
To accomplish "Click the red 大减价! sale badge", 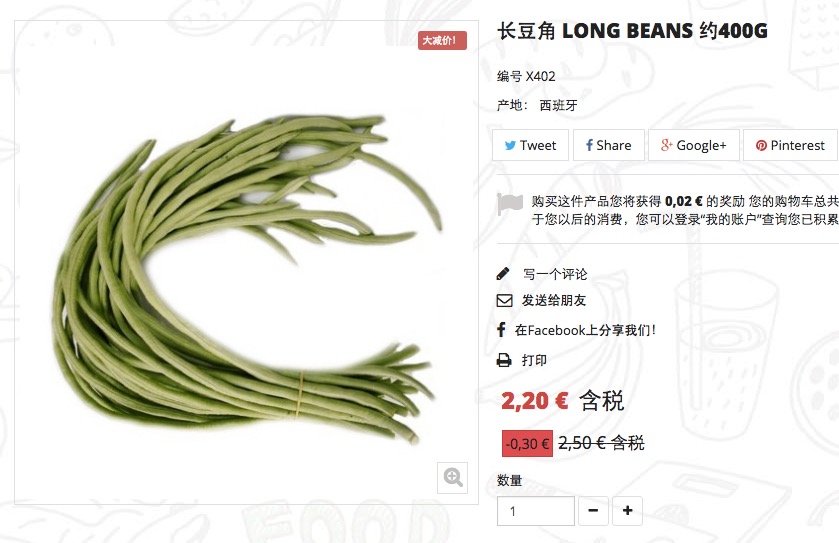I will (x=442, y=41).
